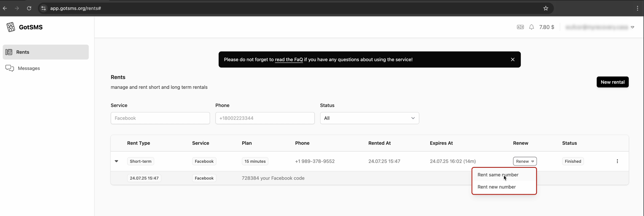
Task: Open the Status filter dropdown
Action: pos(370,118)
